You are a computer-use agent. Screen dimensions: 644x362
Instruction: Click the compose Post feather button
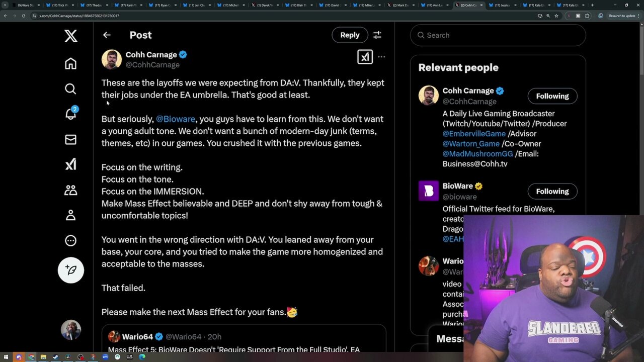(x=71, y=270)
